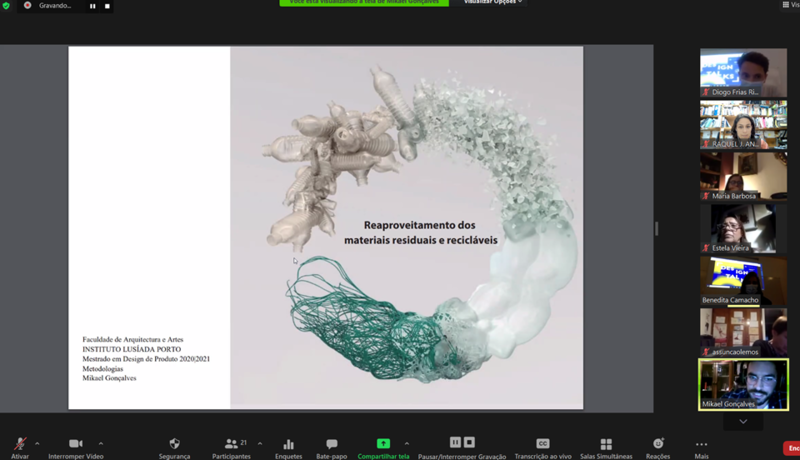Click Interromper Vídeo camera icon
This screenshot has width=800, height=460.
click(76, 443)
